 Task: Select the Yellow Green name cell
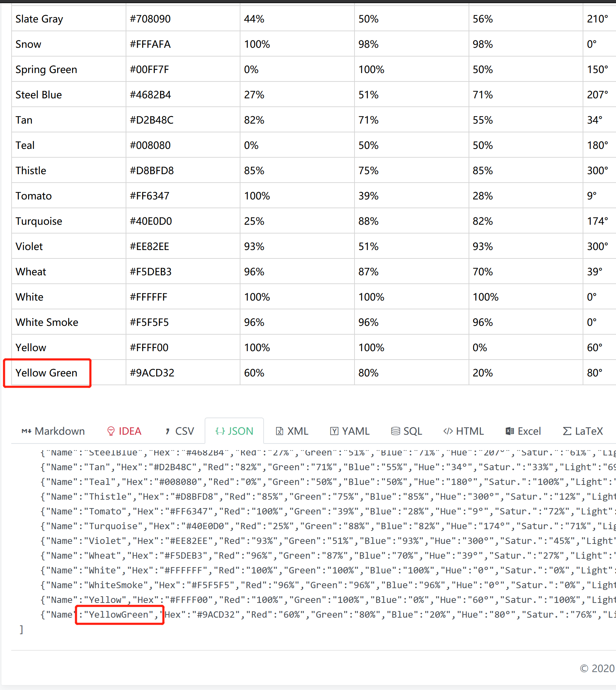(x=46, y=373)
